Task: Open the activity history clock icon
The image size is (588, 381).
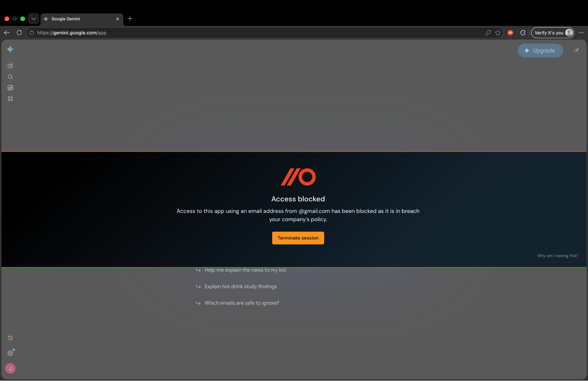Action: [x=10, y=338]
